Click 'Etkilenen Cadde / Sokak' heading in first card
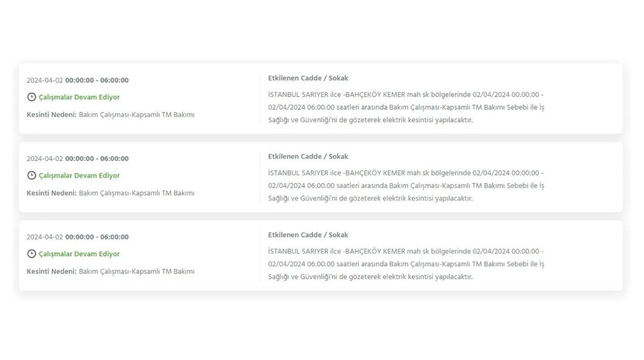This screenshot has height=360, width=644. click(308, 78)
